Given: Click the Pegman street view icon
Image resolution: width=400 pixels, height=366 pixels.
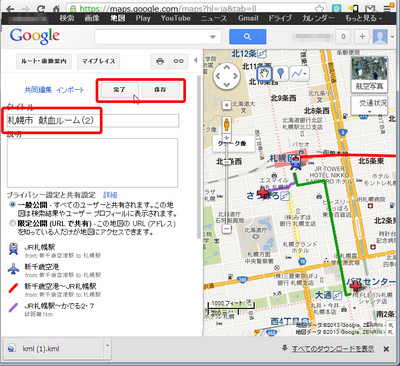Looking at the screenshot, I should pyautogui.click(x=227, y=124).
